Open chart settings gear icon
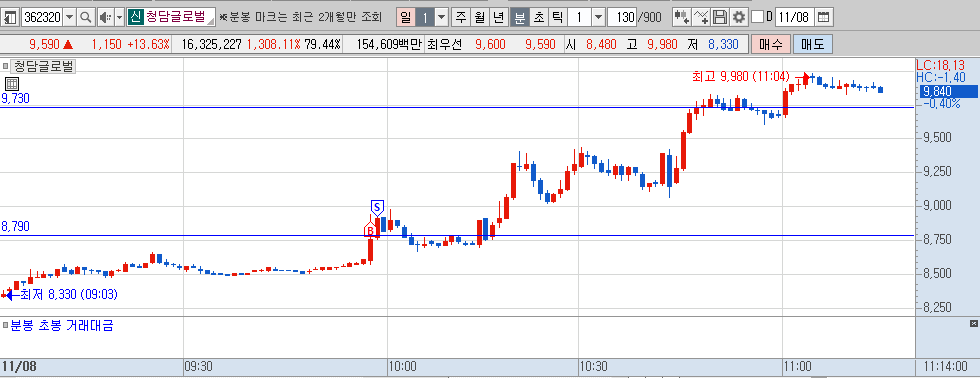Image resolution: width=980 pixels, height=378 pixels. pyautogui.click(x=739, y=17)
